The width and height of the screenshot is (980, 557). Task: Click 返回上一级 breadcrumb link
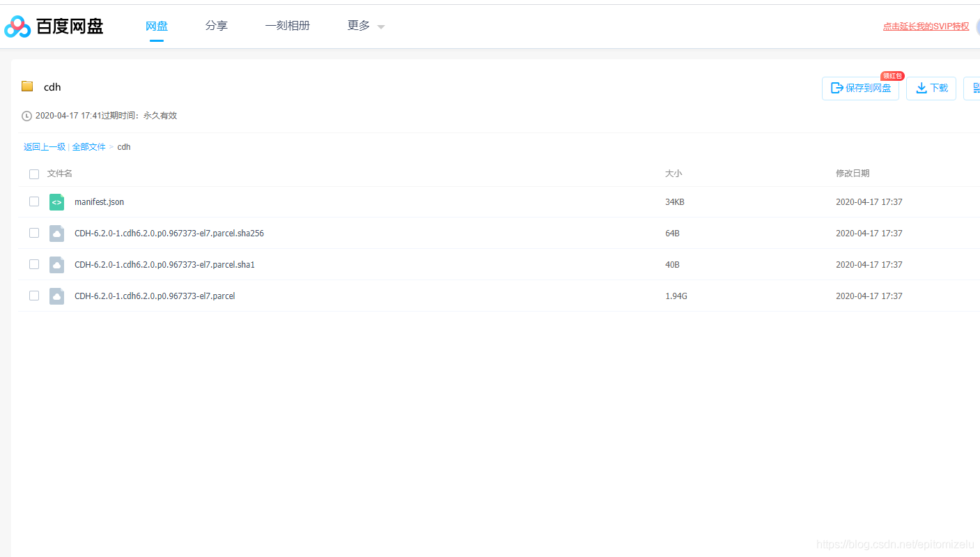tap(45, 147)
